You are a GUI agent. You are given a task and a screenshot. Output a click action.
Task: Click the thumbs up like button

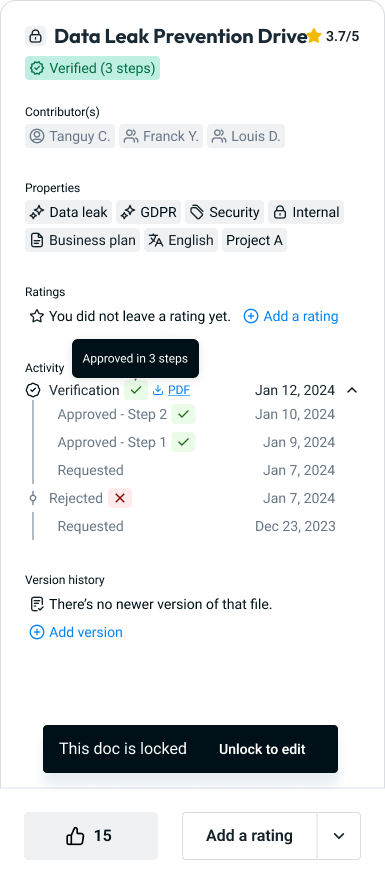pyautogui.click(x=91, y=836)
